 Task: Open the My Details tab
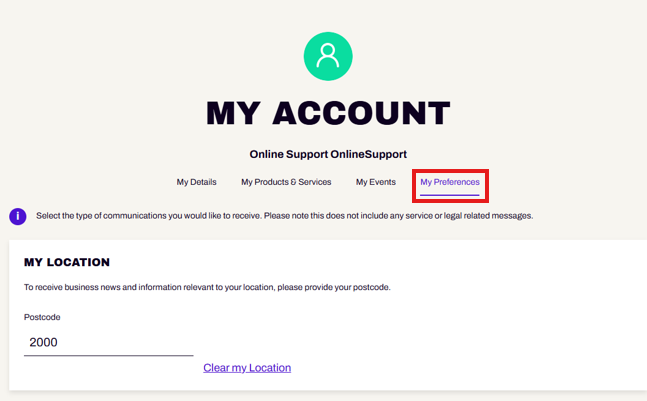(196, 182)
